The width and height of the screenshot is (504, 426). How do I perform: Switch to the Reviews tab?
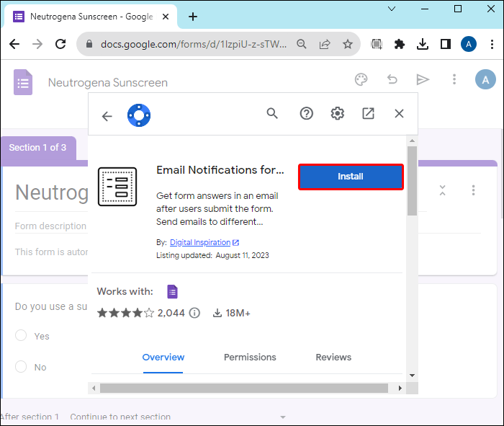pos(333,357)
